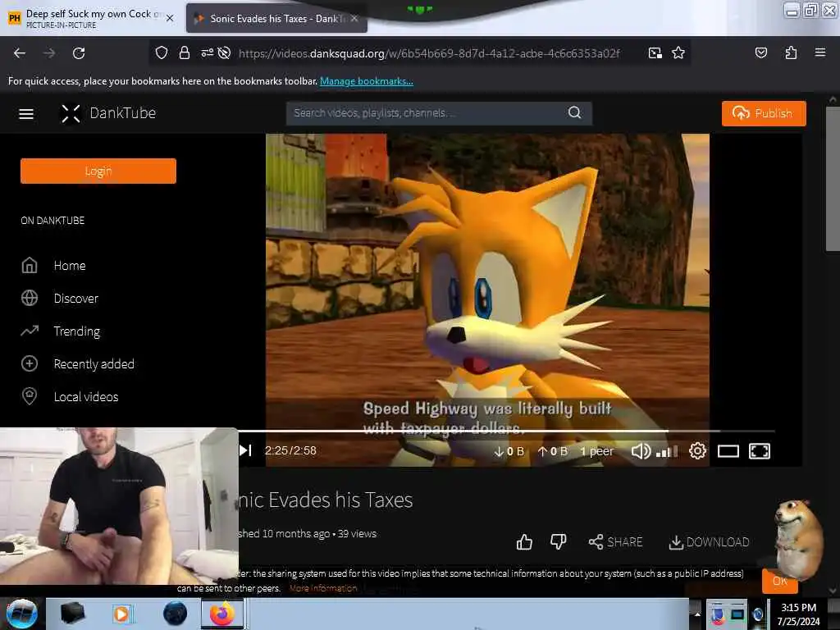This screenshot has height=630, width=840.
Task: Click the picture-in-picture icon in address bar
Action: (655, 53)
